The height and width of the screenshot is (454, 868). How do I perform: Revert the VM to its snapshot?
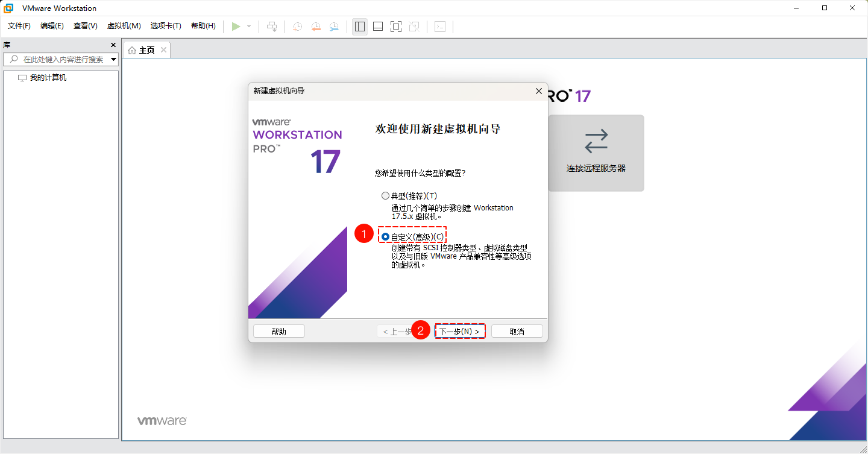(316, 26)
